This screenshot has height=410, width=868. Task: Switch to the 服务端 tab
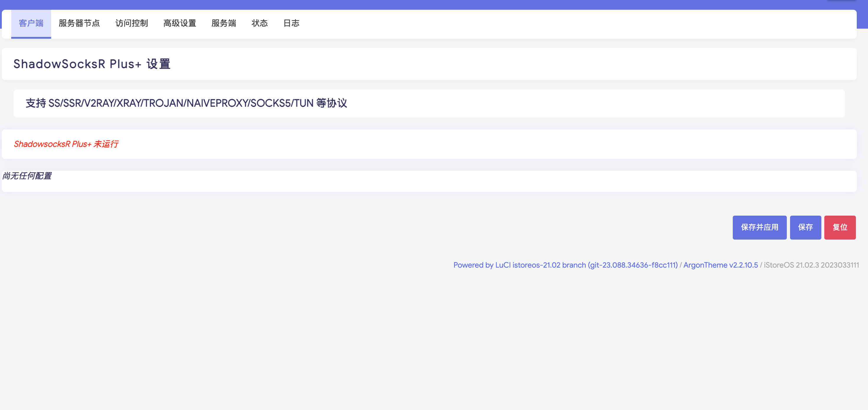pos(224,23)
